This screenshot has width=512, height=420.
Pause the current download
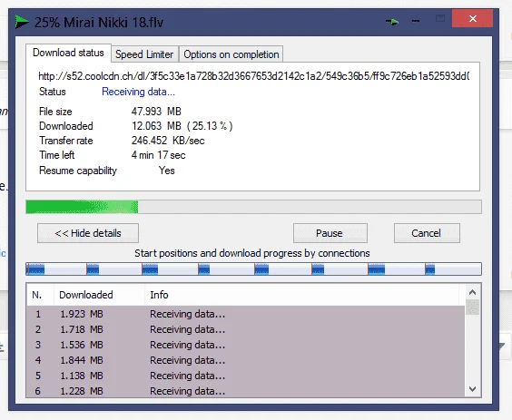[330, 233]
